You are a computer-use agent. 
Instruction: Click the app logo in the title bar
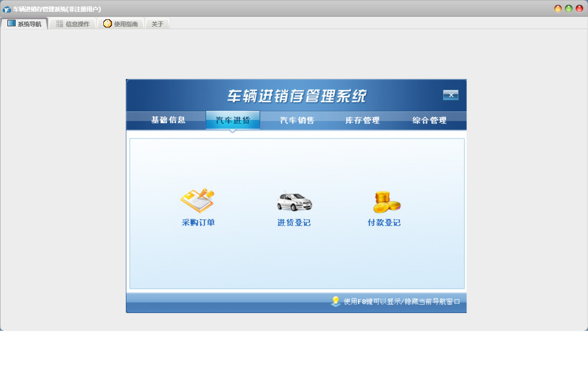pyautogui.click(x=6, y=9)
